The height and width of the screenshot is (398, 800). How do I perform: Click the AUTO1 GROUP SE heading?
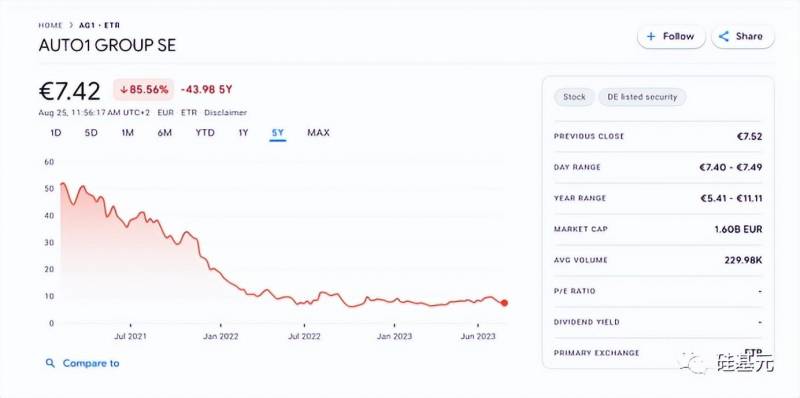(107, 45)
